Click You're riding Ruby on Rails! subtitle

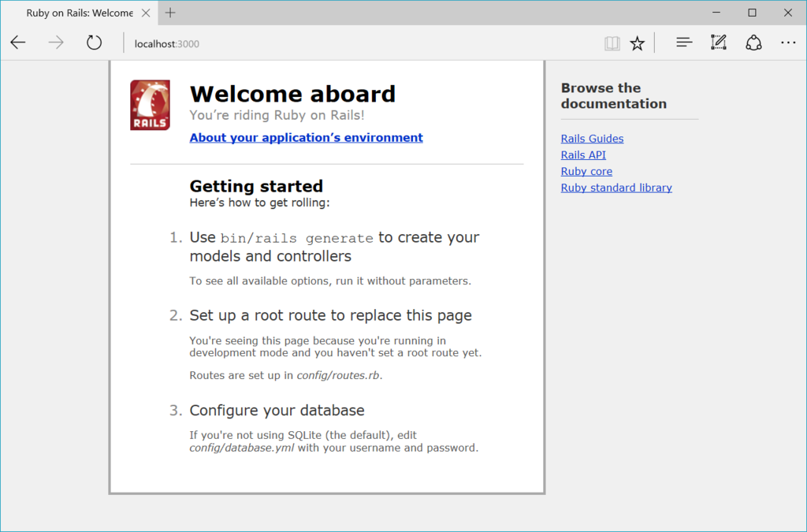[277, 115]
